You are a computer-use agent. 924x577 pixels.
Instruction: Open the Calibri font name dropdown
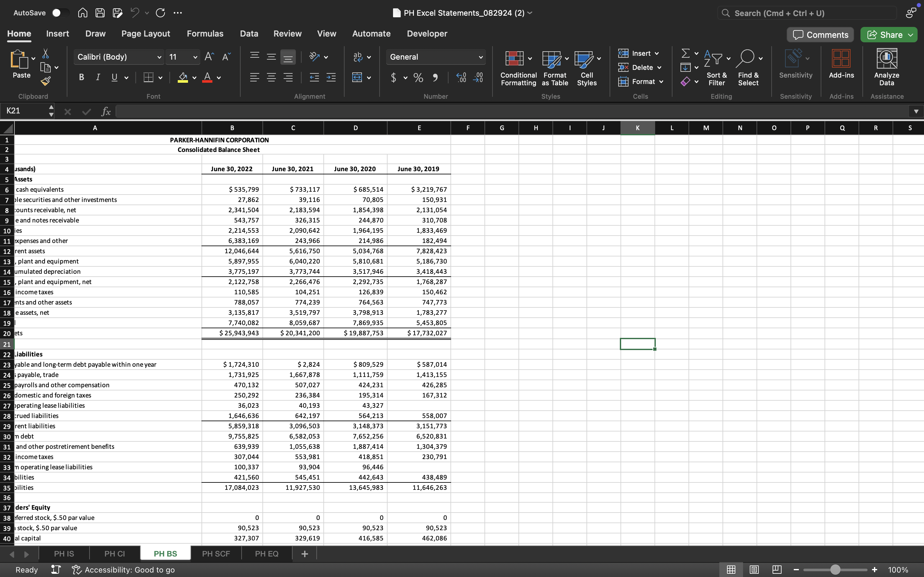(159, 57)
